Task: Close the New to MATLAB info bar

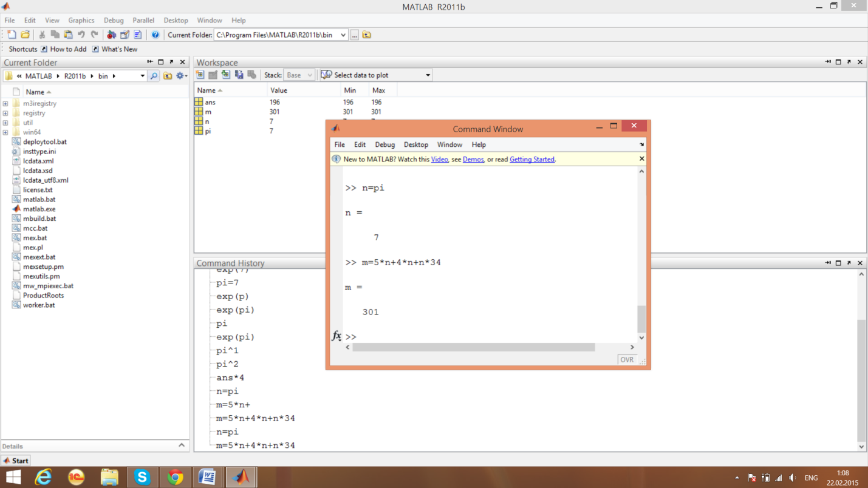Action: 641,158
